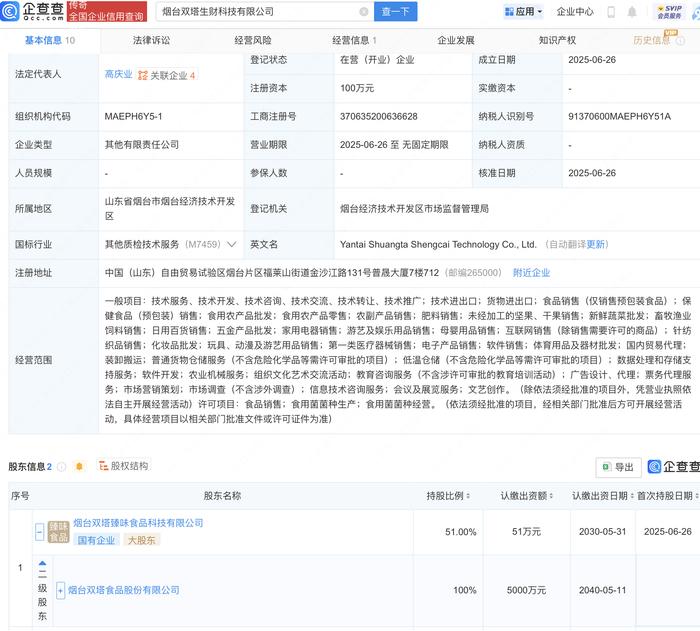This screenshot has height=631, width=700.
Task: Click 2030-05-31 date cell
Action: coord(602,532)
